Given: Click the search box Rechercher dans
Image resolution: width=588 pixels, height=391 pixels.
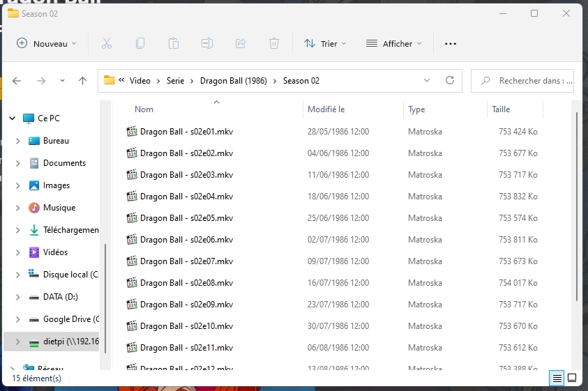Looking at the screenshot, I should tap(522, 81).
